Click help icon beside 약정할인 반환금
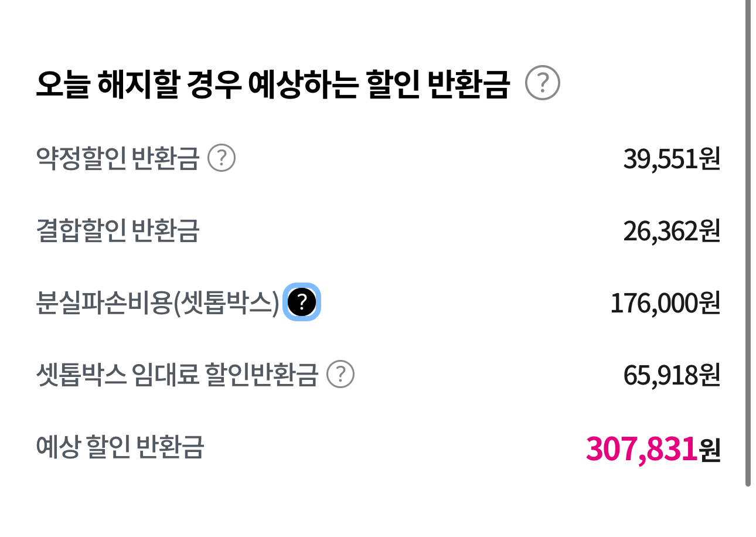 tap(222, 158)
